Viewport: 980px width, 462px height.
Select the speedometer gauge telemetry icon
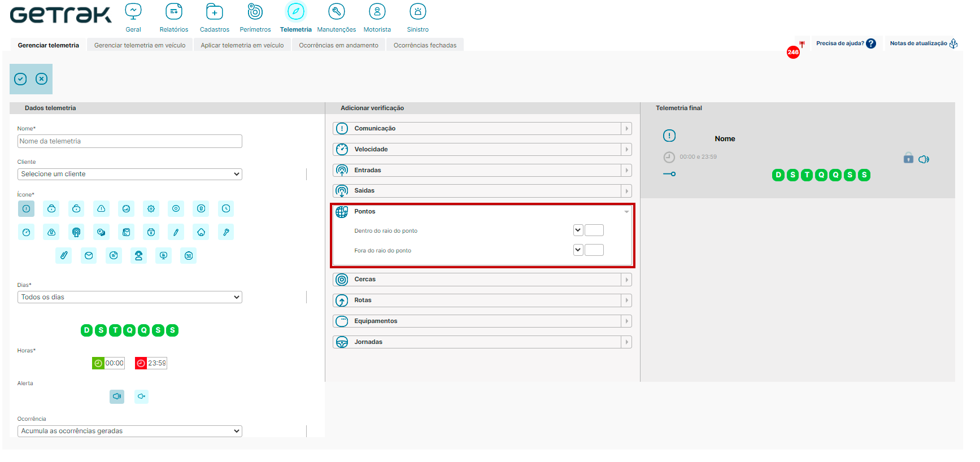[27, 232]
